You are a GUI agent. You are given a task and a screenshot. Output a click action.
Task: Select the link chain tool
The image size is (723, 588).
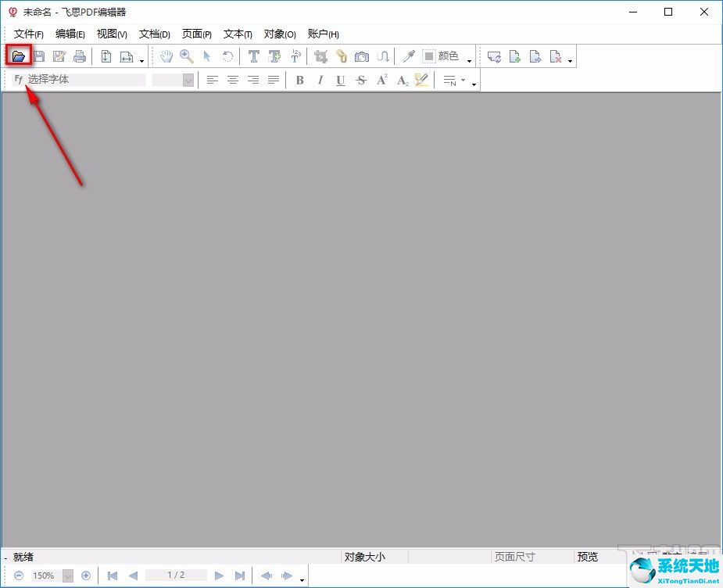tap(342, 56)
